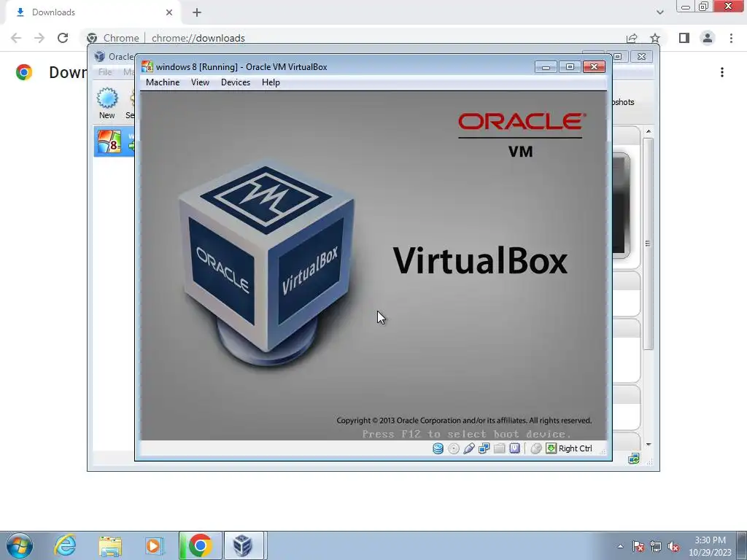Open a new Chrome tab
The height and width of the screenshot is (560, 747).
pyautogui.click(x=197, y=12)
